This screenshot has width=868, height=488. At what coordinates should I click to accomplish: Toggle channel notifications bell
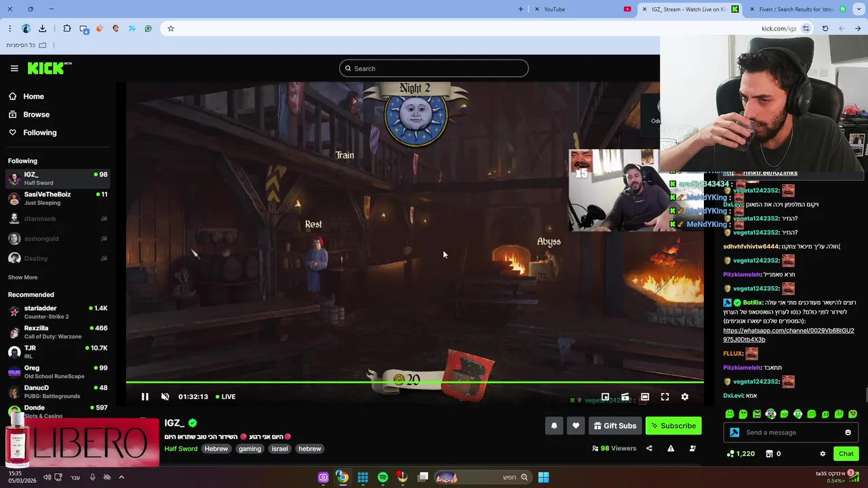tap(553, 426)
